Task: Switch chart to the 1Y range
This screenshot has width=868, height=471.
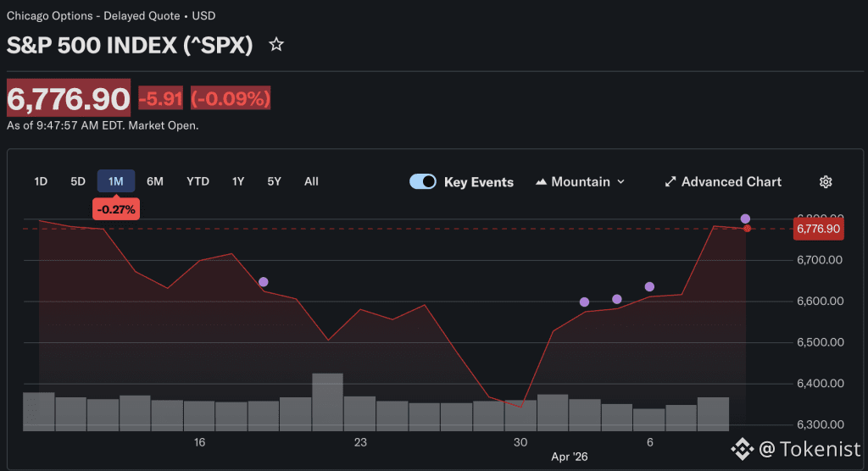Action: click(238, 181)
